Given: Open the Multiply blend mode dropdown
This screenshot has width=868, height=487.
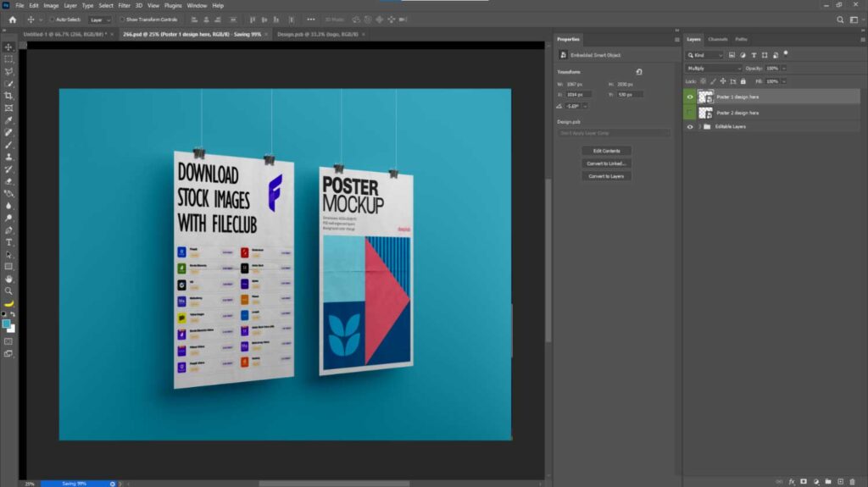Looking at the screenshot, I should tap(714, 68).
